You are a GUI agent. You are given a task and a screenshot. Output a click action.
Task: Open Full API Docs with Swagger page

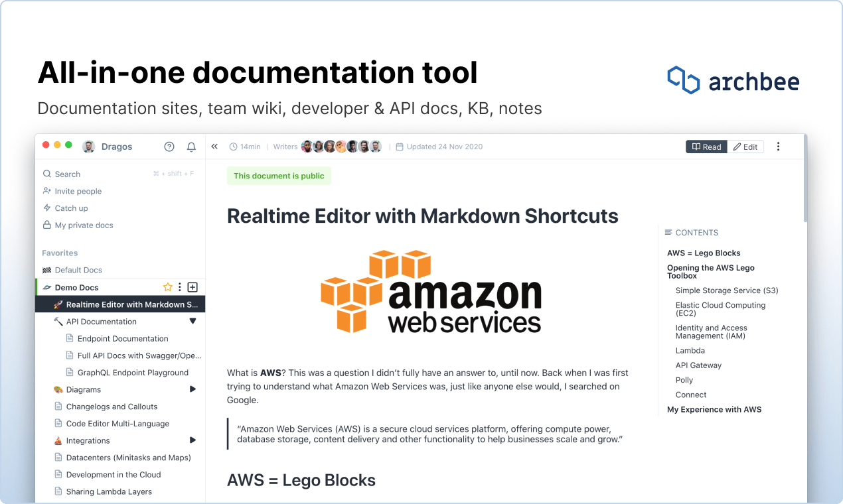[139, 356]
